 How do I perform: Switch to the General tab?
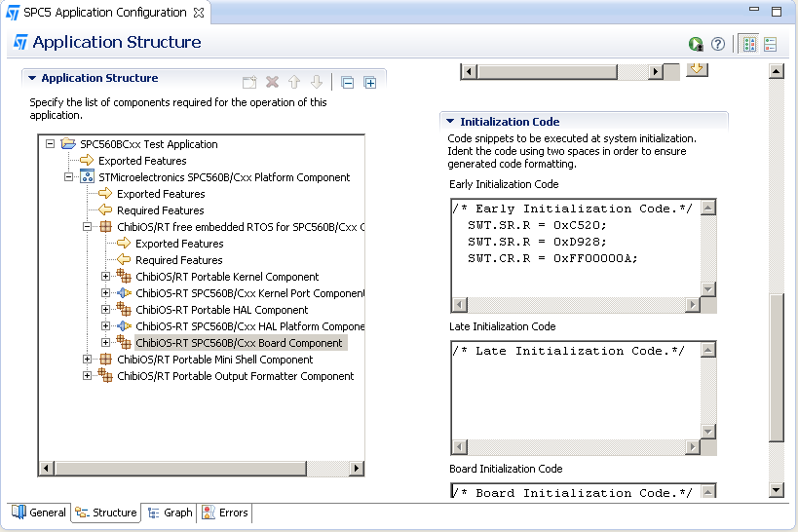39,513
